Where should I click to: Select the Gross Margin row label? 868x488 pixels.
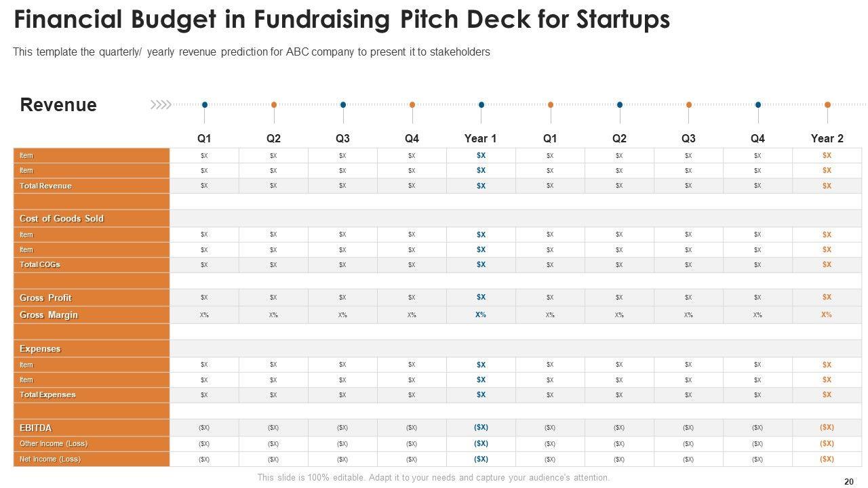click(49, 314)
